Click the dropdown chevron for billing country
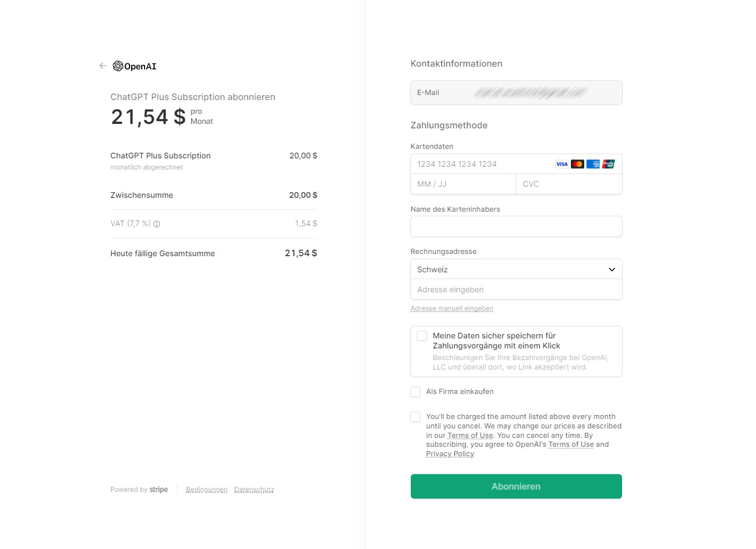 (x=612, y=269)
